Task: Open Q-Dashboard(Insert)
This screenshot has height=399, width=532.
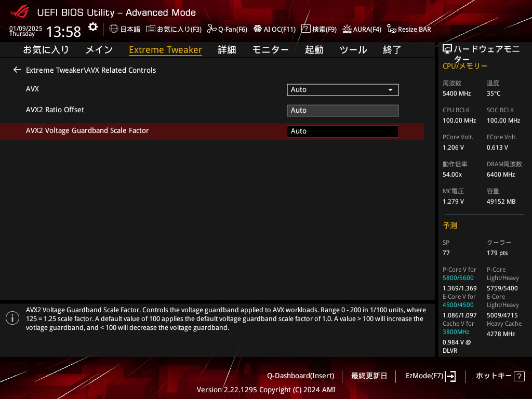Action: click(x=300, y=376)
